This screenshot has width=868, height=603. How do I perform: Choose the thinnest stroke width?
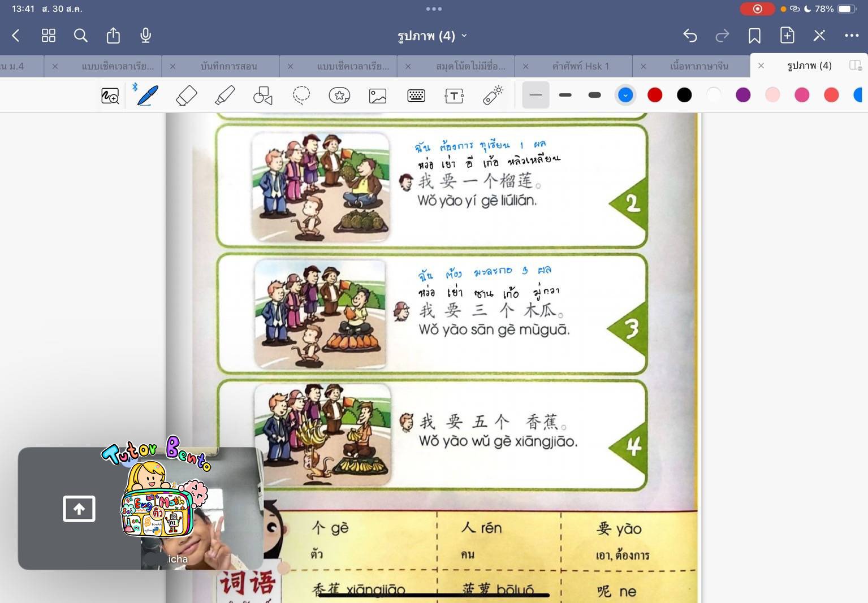[536, 95]
